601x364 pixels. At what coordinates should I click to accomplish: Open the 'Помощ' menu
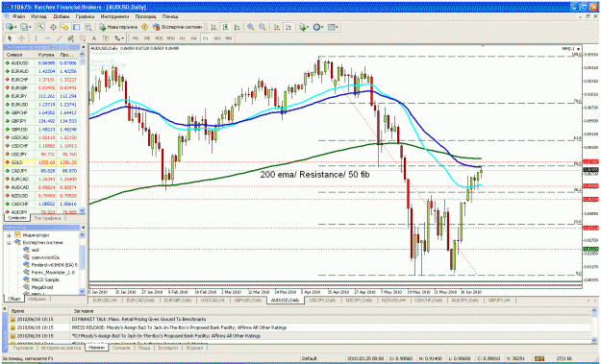(170, 16)
